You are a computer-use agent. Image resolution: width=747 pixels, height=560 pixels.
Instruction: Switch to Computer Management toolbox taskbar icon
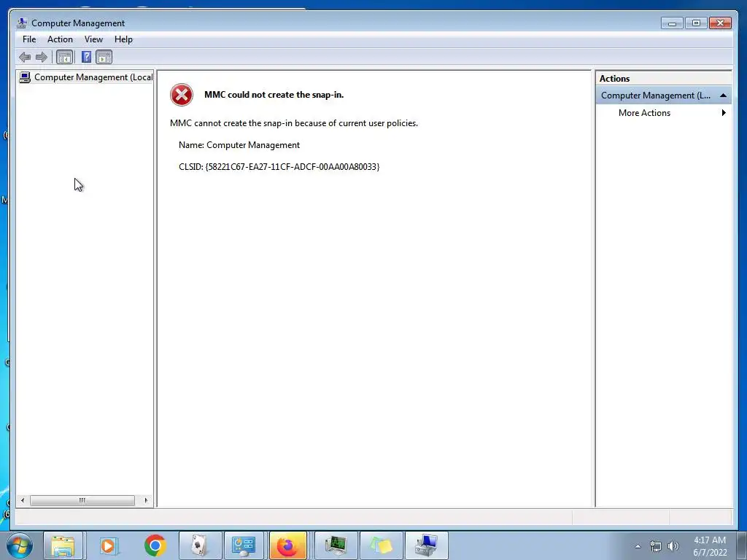click(x=426, y=545)
